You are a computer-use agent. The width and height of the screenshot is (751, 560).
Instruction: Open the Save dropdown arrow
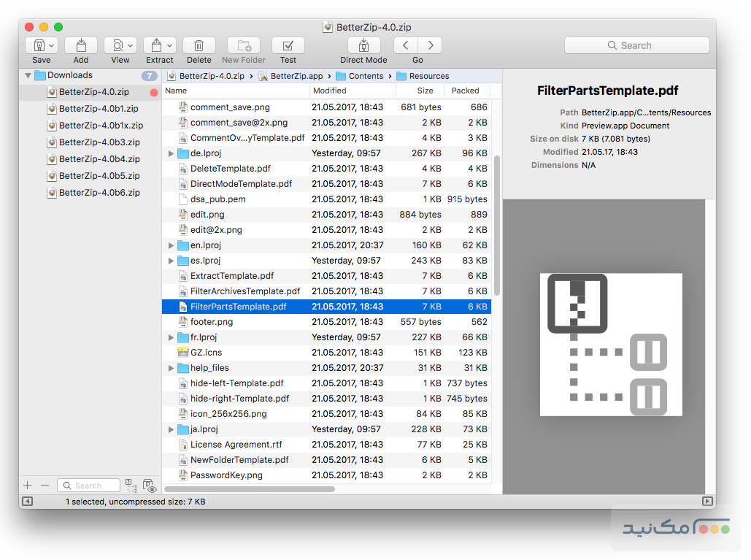coord(52,45)
